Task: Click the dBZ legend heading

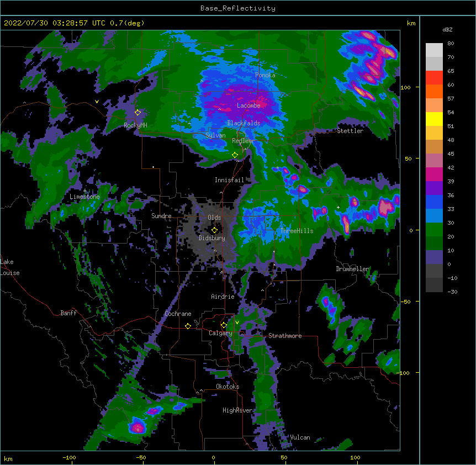Action: (447, 30)
